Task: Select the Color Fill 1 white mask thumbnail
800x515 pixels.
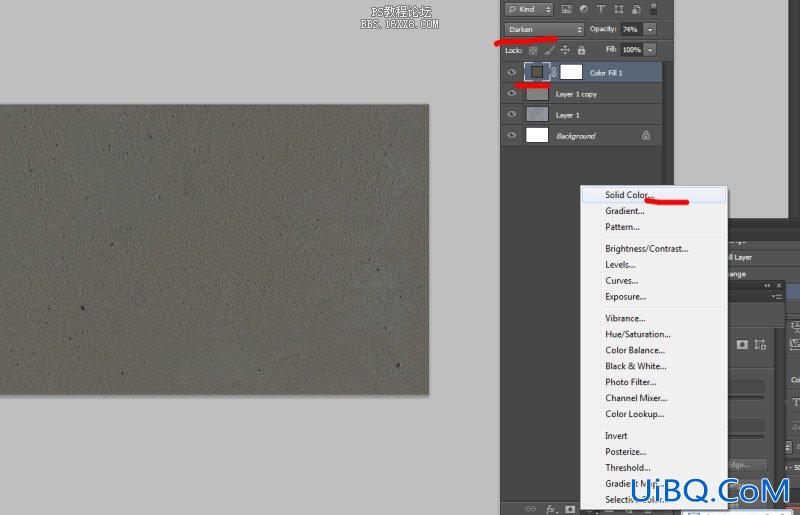Action: [571, 72]
